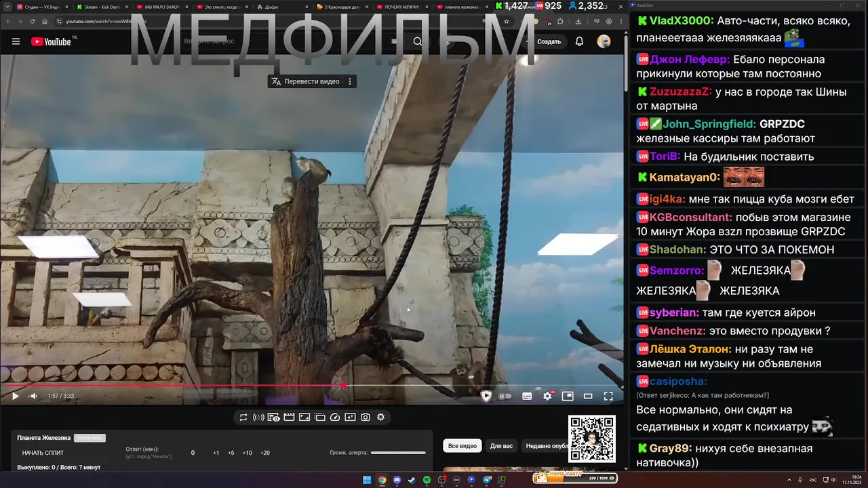Open Discord from the taskbar

coord(397,480)
